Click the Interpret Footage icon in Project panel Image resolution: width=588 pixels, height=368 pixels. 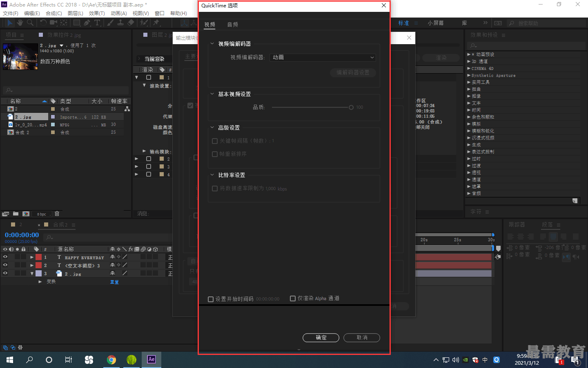click(5, 214)
